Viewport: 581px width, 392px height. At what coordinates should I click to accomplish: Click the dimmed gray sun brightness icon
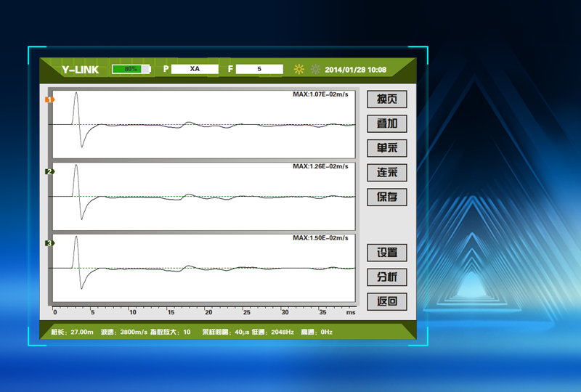(315, 70)
